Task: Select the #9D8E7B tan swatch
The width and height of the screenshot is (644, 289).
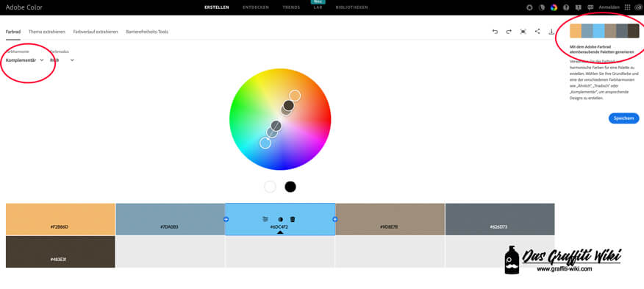Action: point(390,219)
